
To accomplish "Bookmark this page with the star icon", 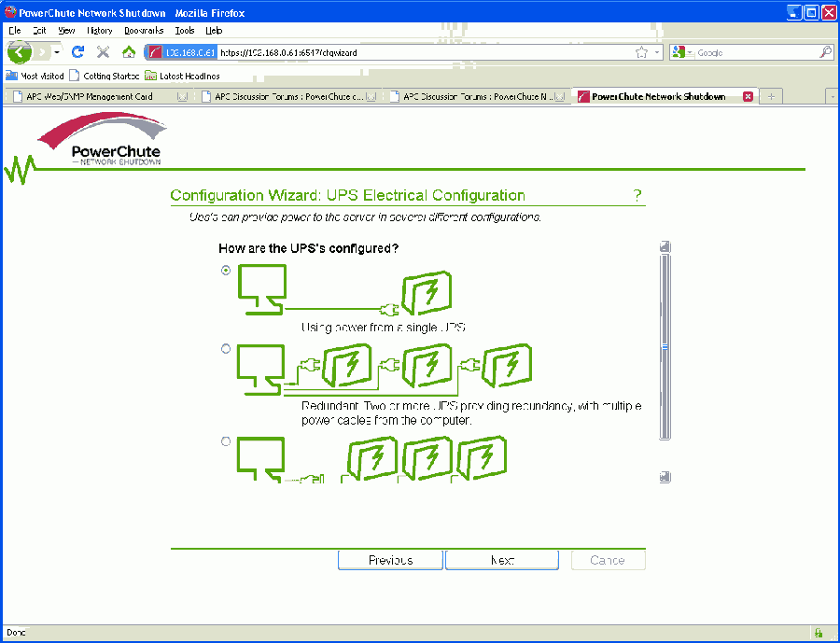I will (x=641, y=53).
